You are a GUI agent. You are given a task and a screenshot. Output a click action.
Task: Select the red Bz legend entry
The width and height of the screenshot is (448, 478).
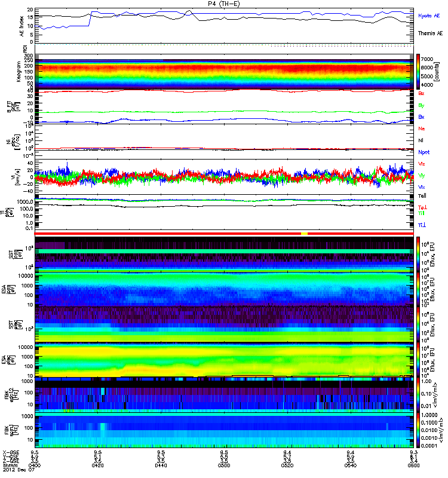point(421,93)
